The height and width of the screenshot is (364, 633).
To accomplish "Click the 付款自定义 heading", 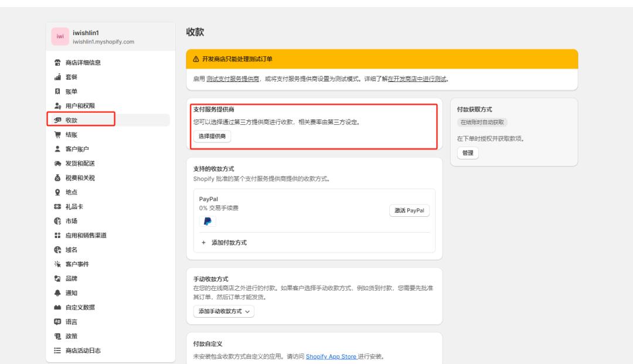I will [208, 344].
